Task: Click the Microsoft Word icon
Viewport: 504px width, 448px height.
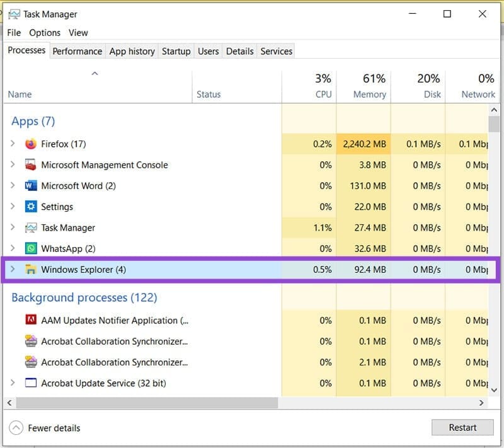Action: (x=31, y=186)
